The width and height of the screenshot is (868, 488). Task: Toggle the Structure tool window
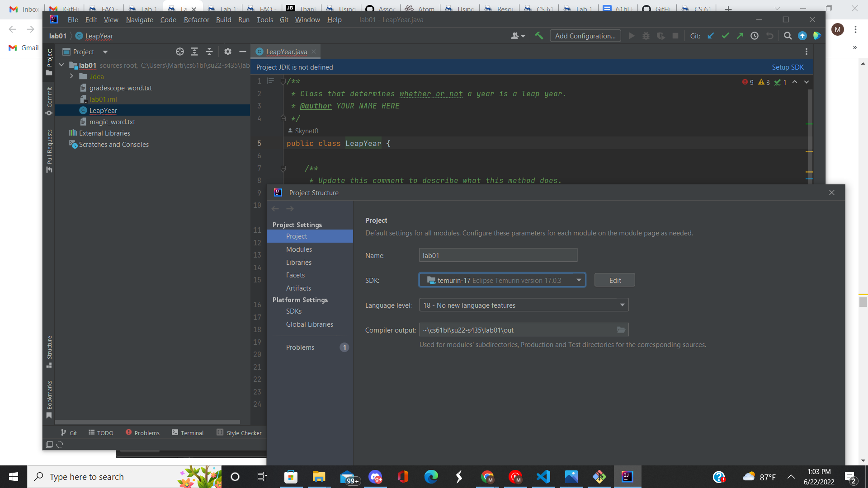tap(49, 352)
